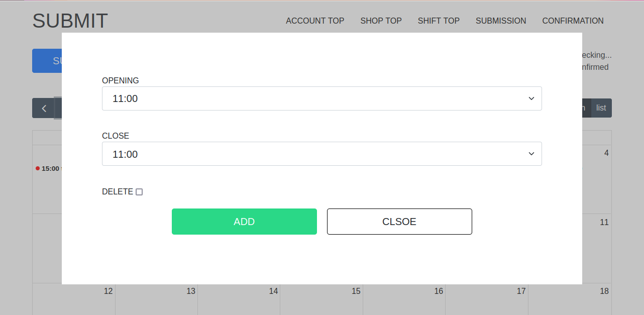Open the OPENING time select box
Screen dimensions: 644x315
pyautogui.click(x=322, y=98)
